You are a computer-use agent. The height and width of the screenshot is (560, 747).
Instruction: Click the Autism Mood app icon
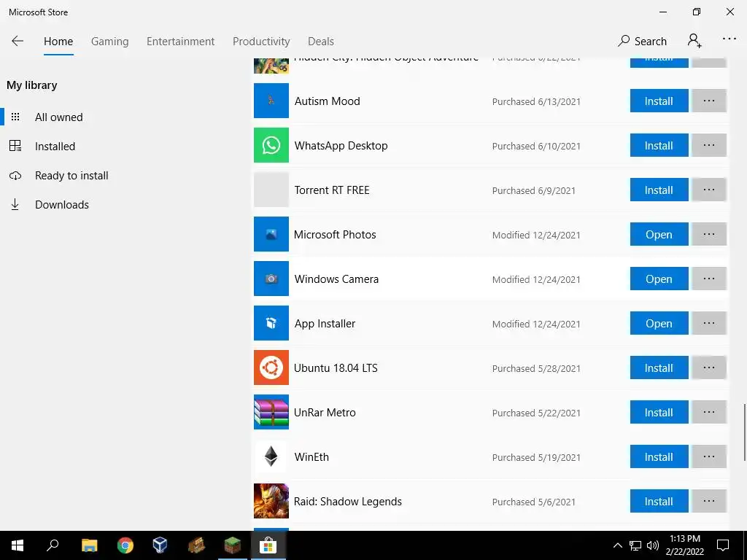(271, 101)
